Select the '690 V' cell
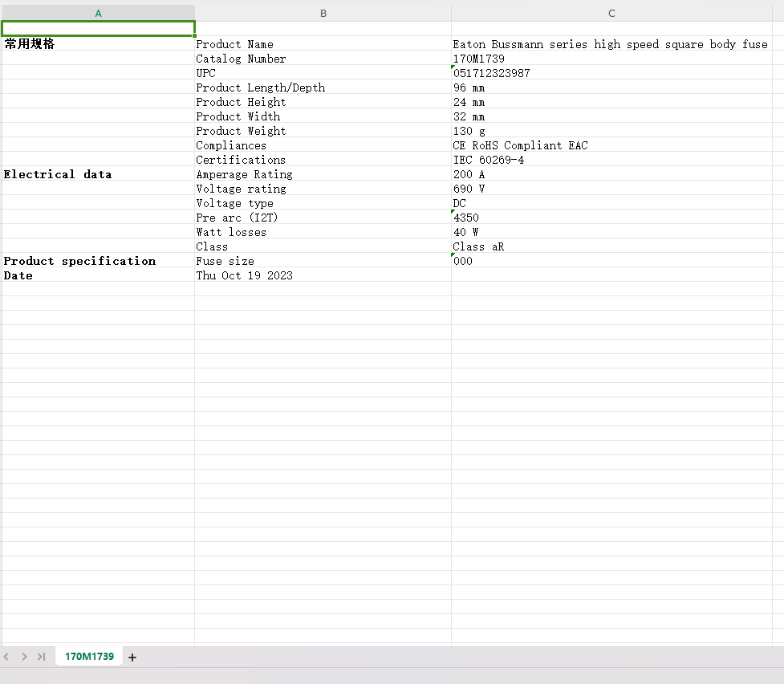This screenshot has width=784, height=684. tap(611, 188)
